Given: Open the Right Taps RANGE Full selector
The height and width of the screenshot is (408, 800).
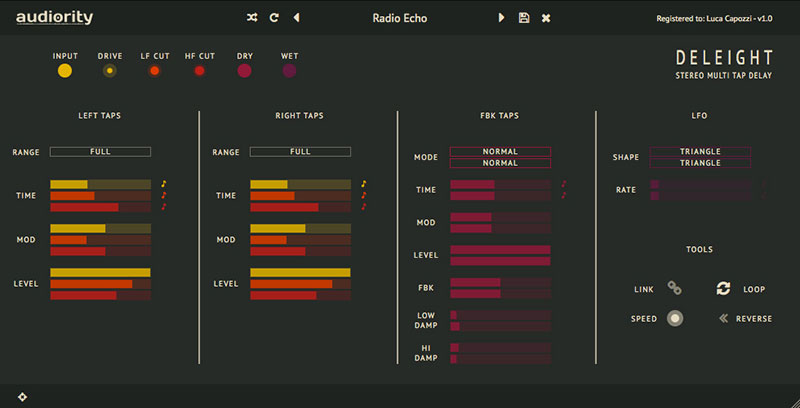Looking at the screenshot, I should tap(300, 151).
